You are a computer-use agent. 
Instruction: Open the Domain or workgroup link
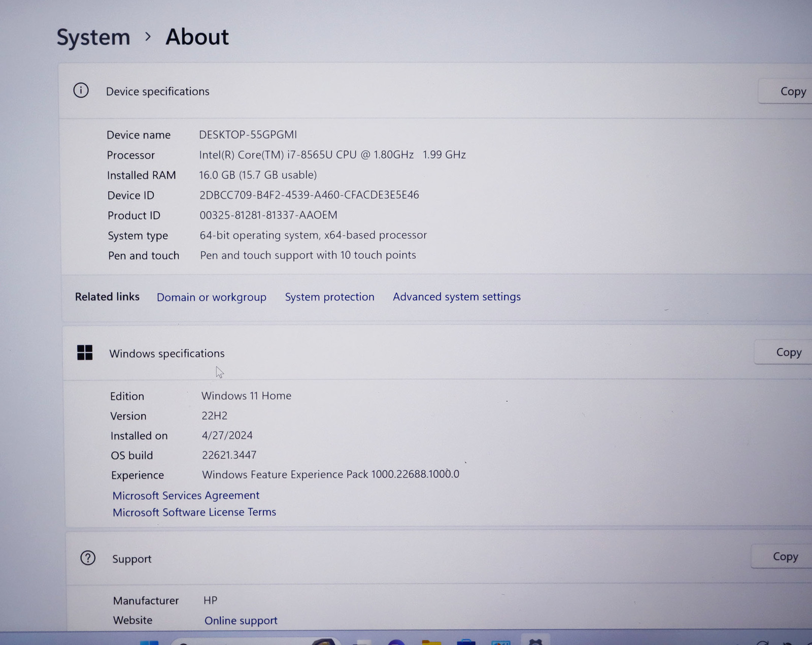211,297
